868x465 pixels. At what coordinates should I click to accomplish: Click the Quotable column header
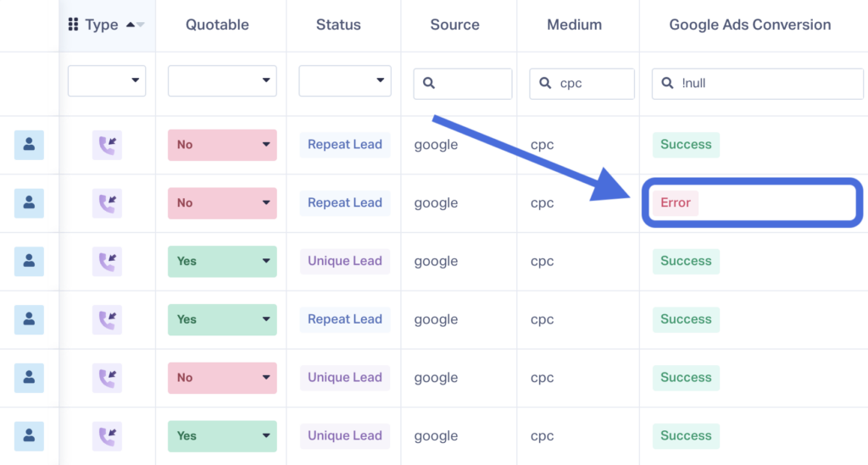217,25
